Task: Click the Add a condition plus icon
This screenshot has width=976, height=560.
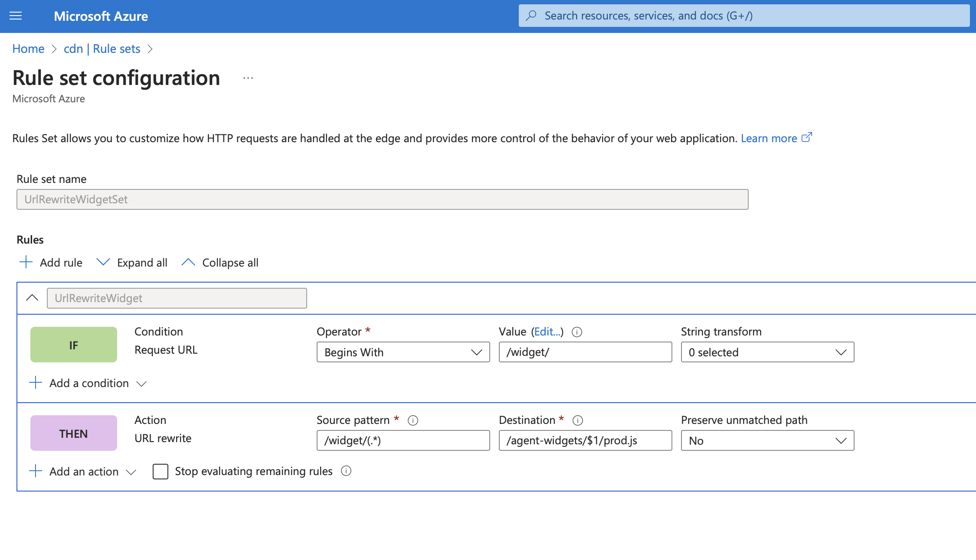Action: coord(36,382)
